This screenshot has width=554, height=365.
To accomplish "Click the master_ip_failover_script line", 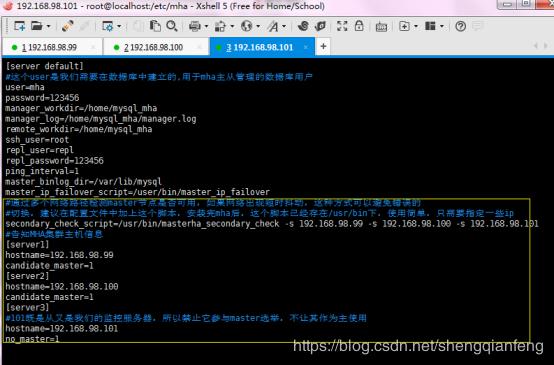I will click(137, 192).
